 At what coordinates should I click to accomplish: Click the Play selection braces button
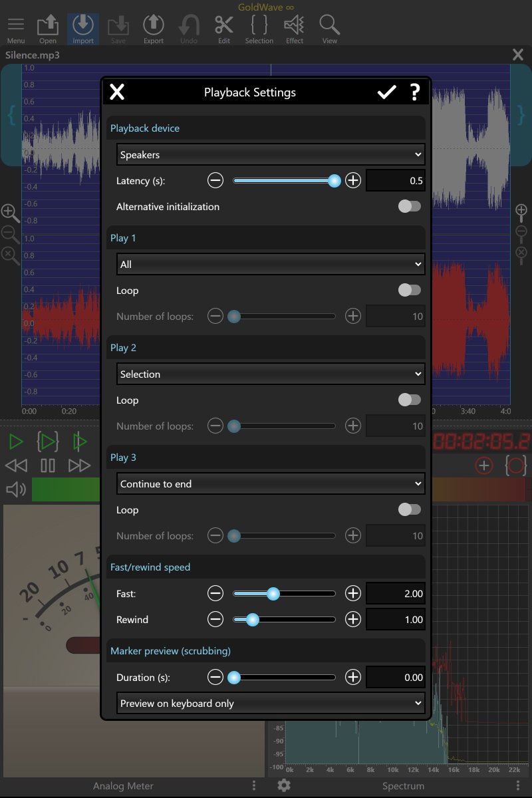(48, 441)
